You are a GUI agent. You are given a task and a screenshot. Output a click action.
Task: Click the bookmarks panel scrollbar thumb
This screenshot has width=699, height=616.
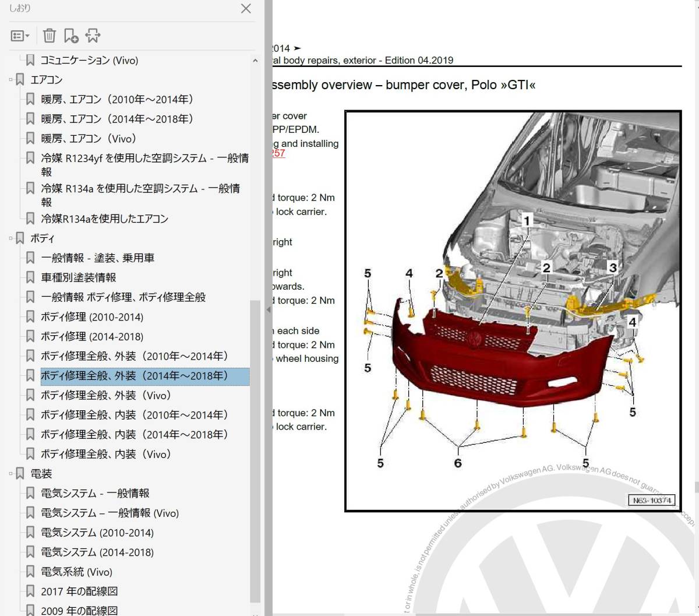point(255,452)
